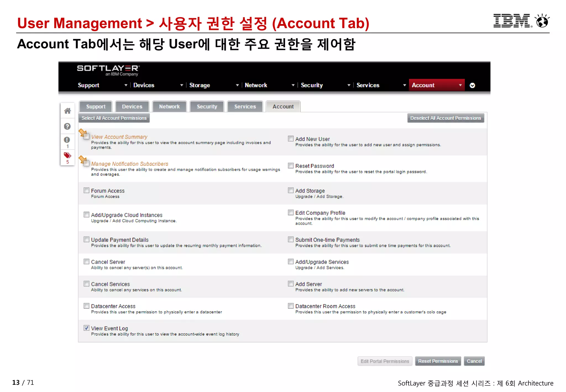Enable Reset Password checkbox
This screenshot has height=392, width=566.
tap(291, 165)
